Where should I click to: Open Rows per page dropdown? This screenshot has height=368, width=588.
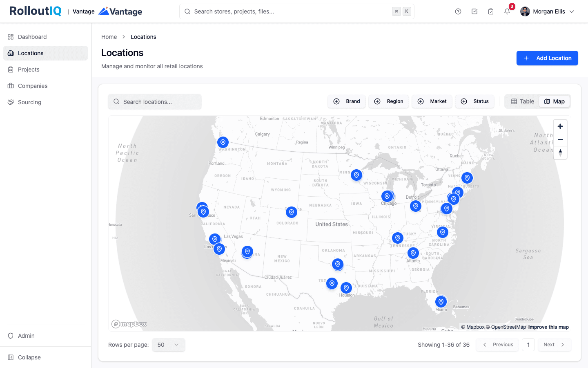(x=168, y=345)
